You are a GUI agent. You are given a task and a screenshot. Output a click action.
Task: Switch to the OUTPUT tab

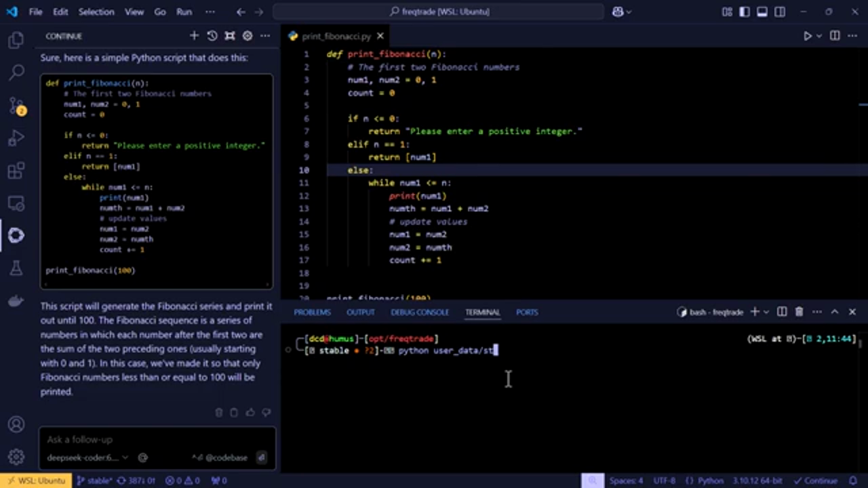pos(361,312)
